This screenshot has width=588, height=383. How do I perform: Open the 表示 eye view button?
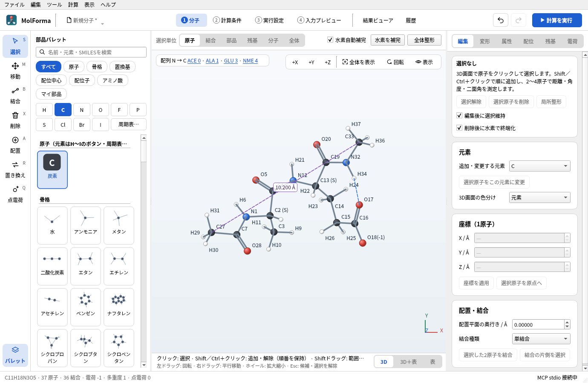coord(424,62)
